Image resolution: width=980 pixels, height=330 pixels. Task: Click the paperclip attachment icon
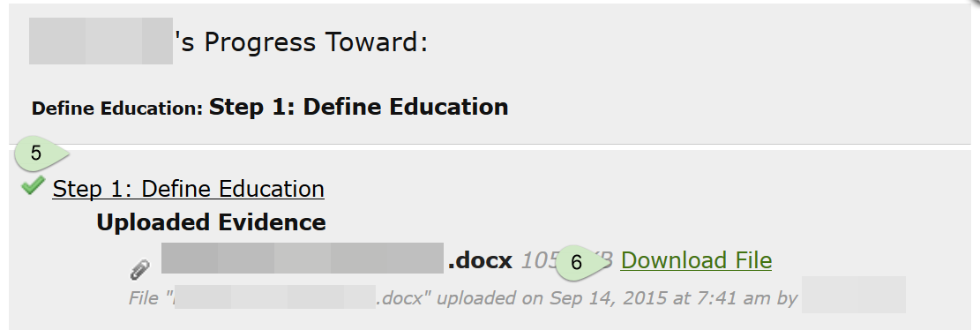[x=140, y=269]
